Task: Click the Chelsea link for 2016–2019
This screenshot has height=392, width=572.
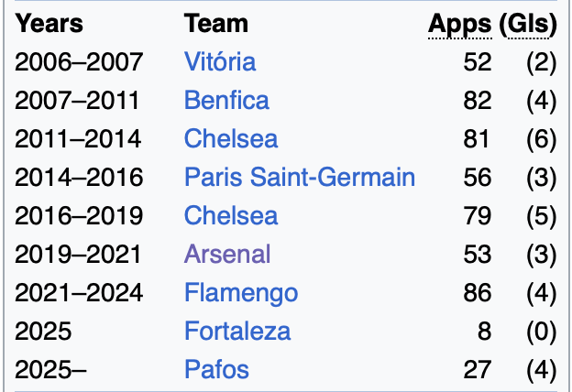Action: click(231, 215)
